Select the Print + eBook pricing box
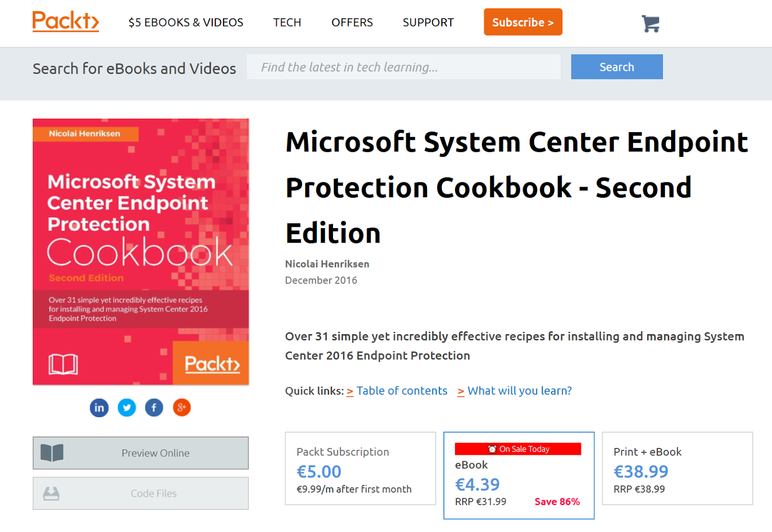The width and height of the screenshot is (772, 532). tap(677, 468)
